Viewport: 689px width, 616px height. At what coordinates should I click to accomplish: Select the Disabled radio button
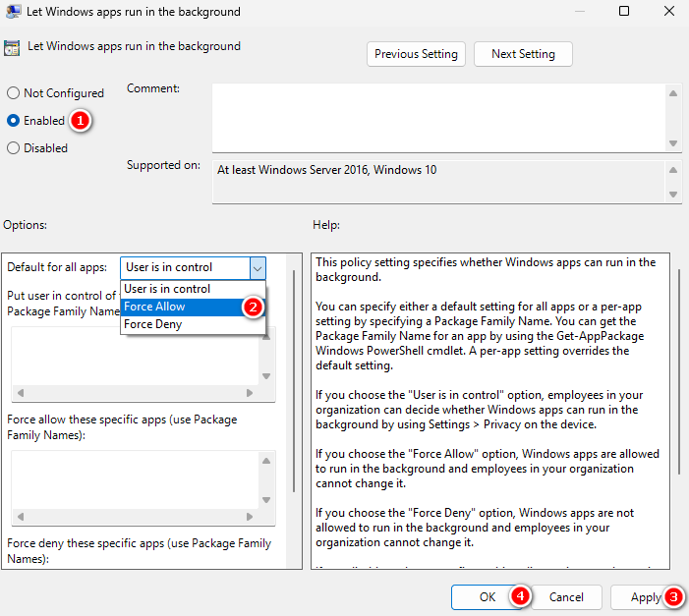click(13, 148)
